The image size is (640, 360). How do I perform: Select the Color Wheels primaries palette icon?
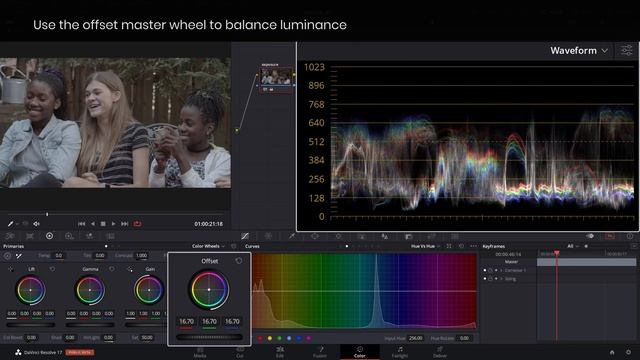pos(49,236)
